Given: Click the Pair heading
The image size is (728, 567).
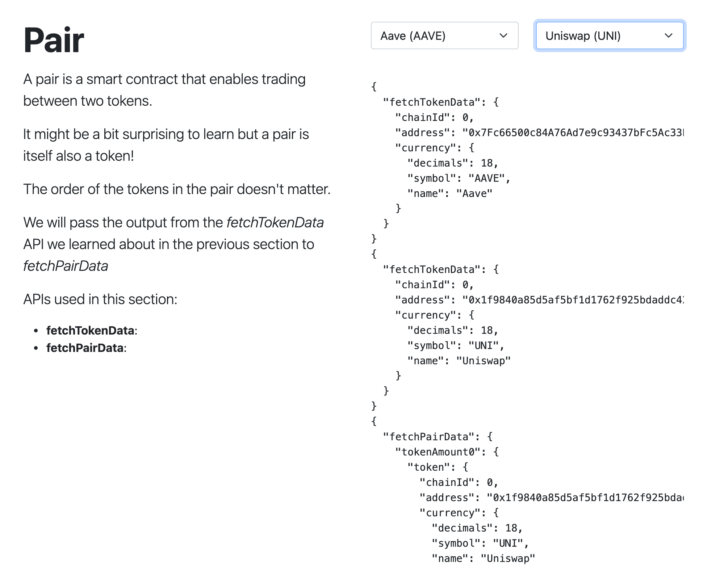Looking at the screenshot, I should coord(54,40).
